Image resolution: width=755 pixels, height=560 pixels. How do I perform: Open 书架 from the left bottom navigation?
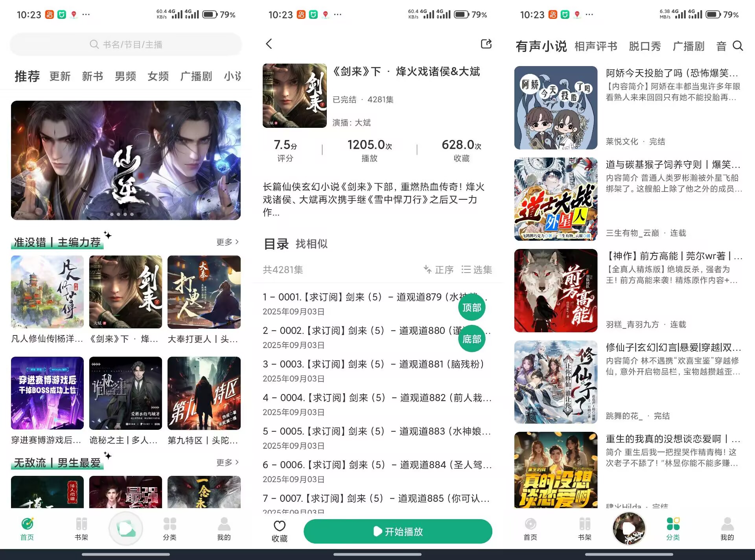pos(81,529)
